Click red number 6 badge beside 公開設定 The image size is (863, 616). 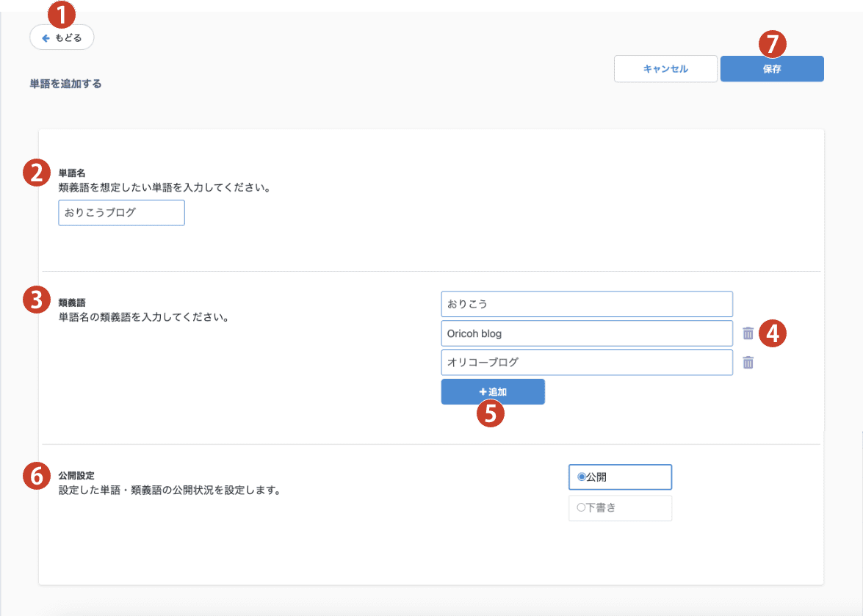tap(35, 476)
